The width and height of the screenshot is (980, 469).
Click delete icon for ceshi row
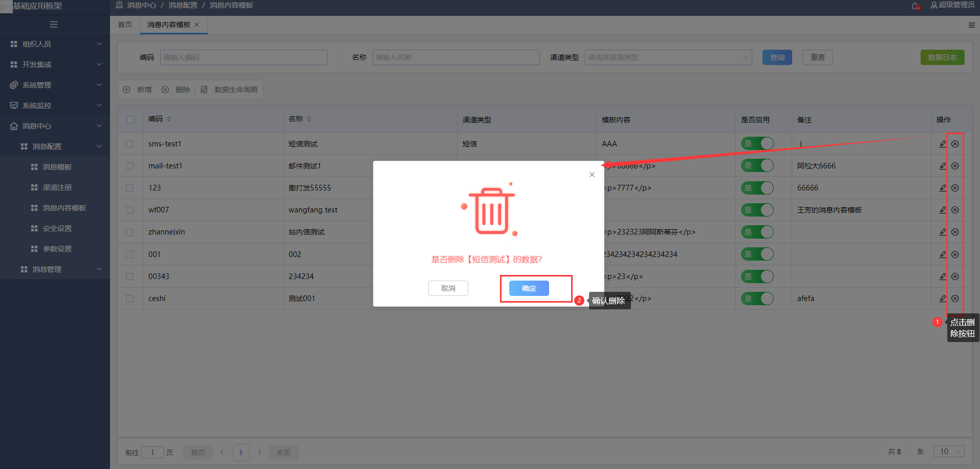coord(955,299)
